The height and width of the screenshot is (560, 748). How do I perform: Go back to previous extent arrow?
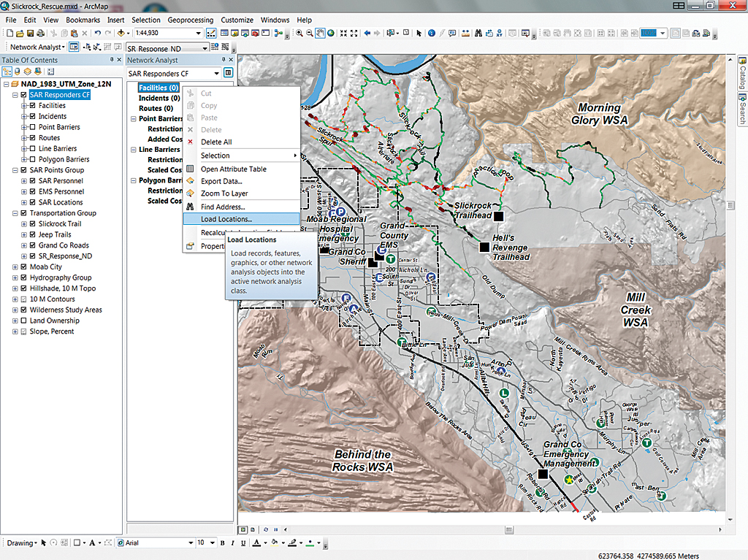pyautogui.click(x=367, y=34)
